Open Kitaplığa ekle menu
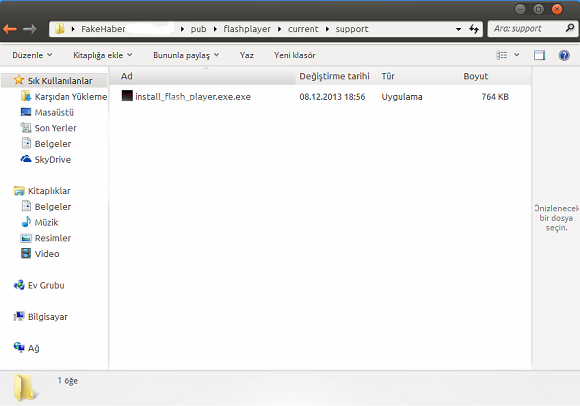The width and height of the screenshot is (580, 406). (102, 55)
